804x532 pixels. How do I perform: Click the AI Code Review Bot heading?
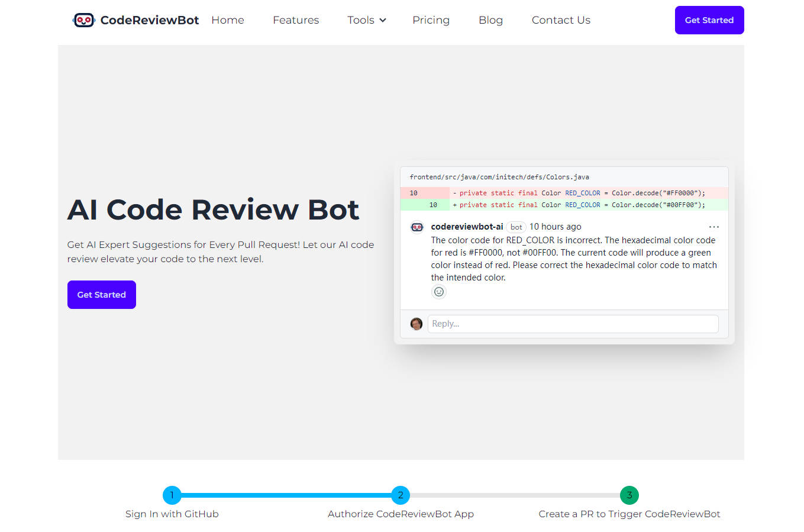(214, 209)
